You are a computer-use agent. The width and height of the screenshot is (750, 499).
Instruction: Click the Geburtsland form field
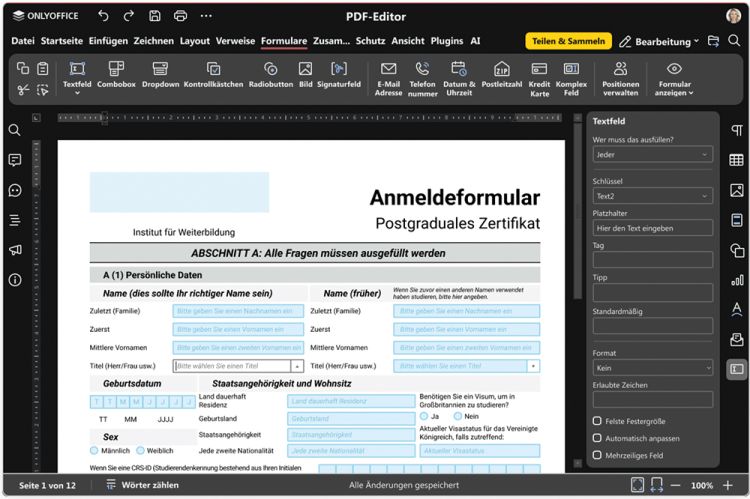point(351,419)
